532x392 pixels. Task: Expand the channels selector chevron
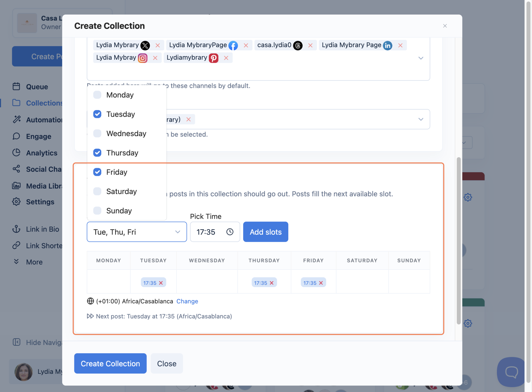click(x=421, y=58)
